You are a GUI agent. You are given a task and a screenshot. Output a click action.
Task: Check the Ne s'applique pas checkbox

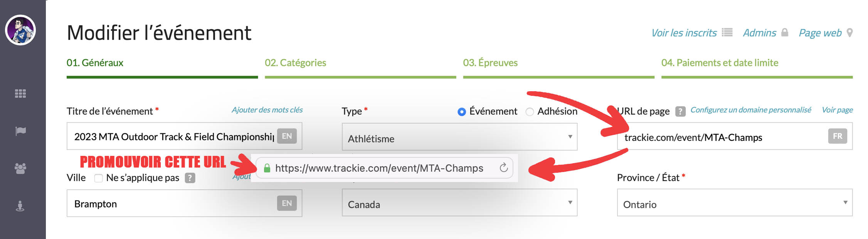click(x=99, y=178)
